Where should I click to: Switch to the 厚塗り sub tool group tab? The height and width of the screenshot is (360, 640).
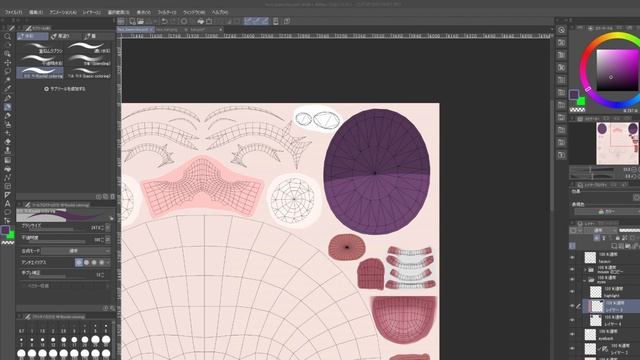tap(64, 36)
